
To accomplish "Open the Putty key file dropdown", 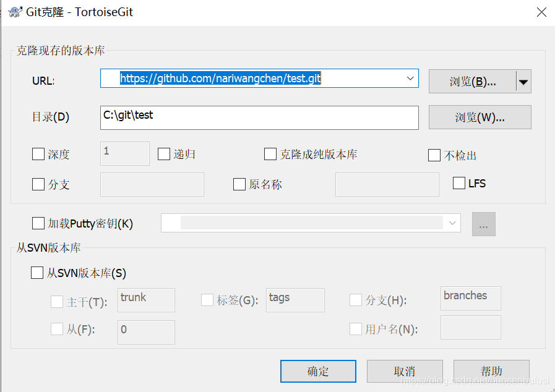I will point(452,223).
